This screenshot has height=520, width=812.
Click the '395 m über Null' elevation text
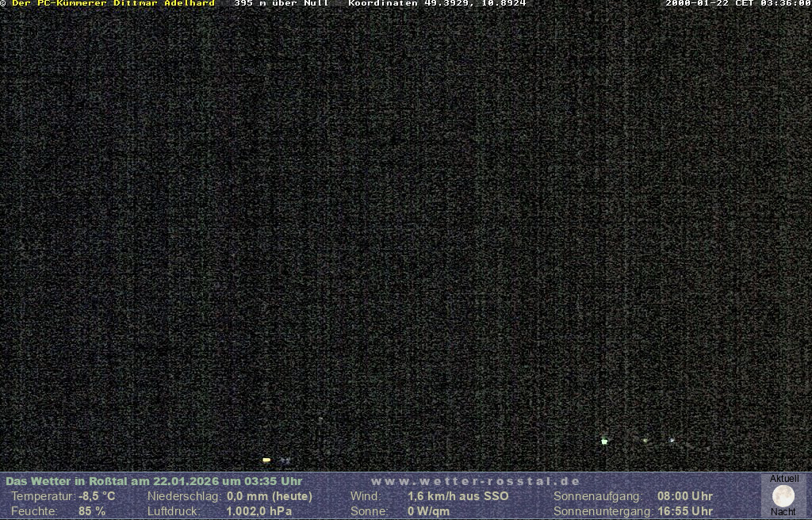[x=282, y=4]
